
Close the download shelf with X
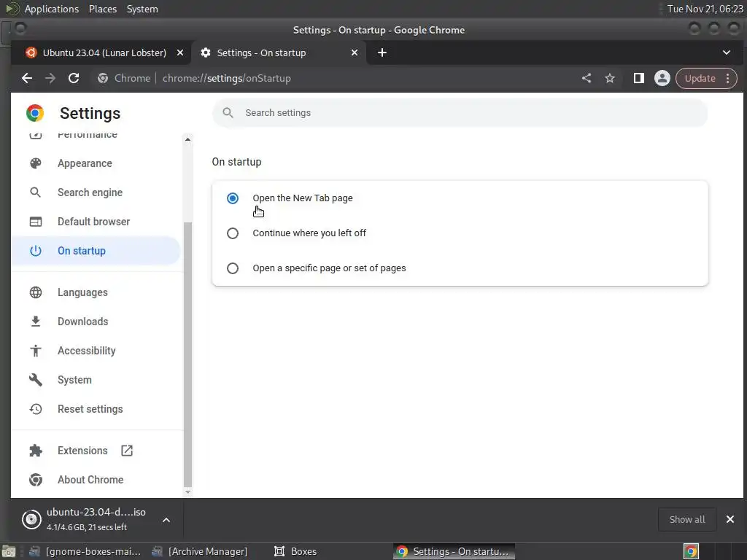click(x=729, y=519)
